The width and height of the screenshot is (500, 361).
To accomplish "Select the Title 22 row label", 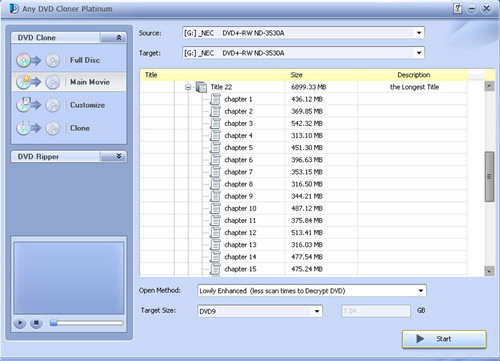I will pos(221,87).
